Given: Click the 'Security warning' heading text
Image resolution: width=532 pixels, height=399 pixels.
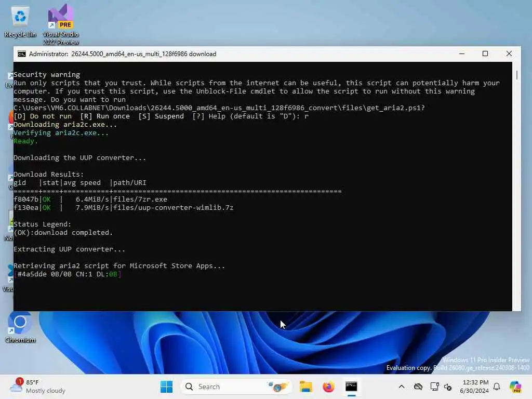Looking at the screenshot, I should pyautogui.click(x=47, y=75).
